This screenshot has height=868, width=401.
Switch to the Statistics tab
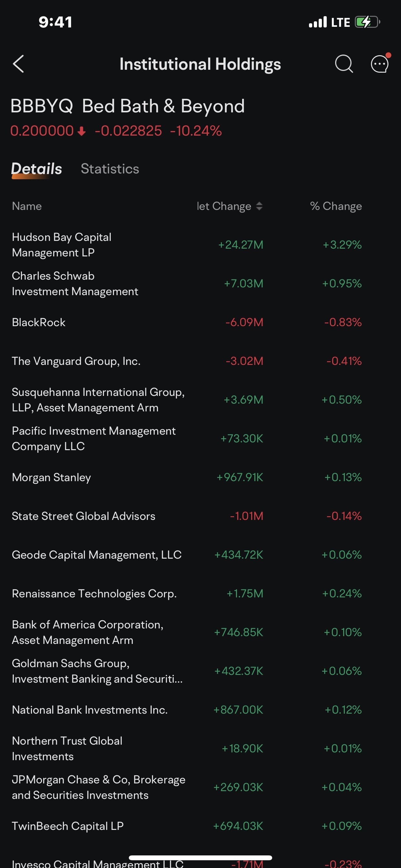110,169
